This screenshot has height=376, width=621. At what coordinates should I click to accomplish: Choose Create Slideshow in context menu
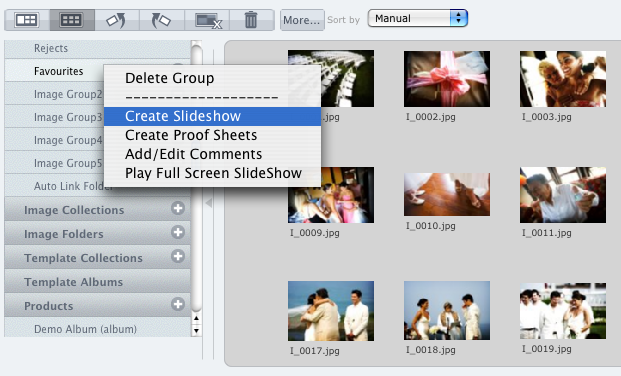(212, 116)
